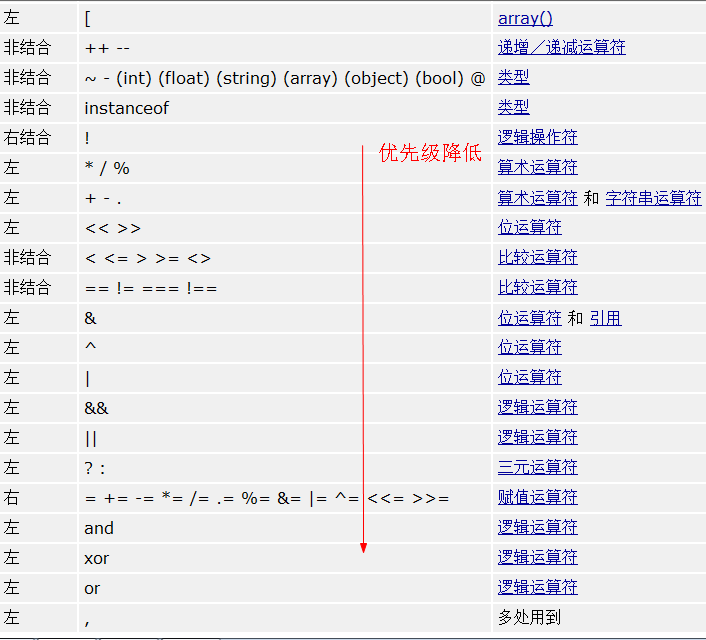The width and height of the screenshot is (706, 640).
Task: Click 左 in the comma row
Action: click(11, 617)
